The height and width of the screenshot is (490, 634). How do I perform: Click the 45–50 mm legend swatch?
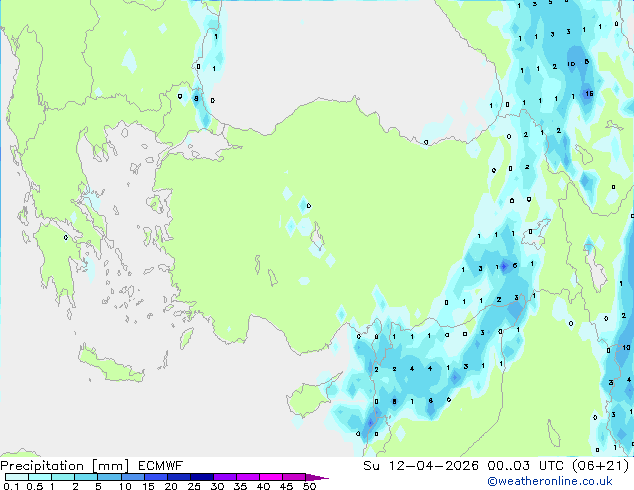(x=294, y=477)
